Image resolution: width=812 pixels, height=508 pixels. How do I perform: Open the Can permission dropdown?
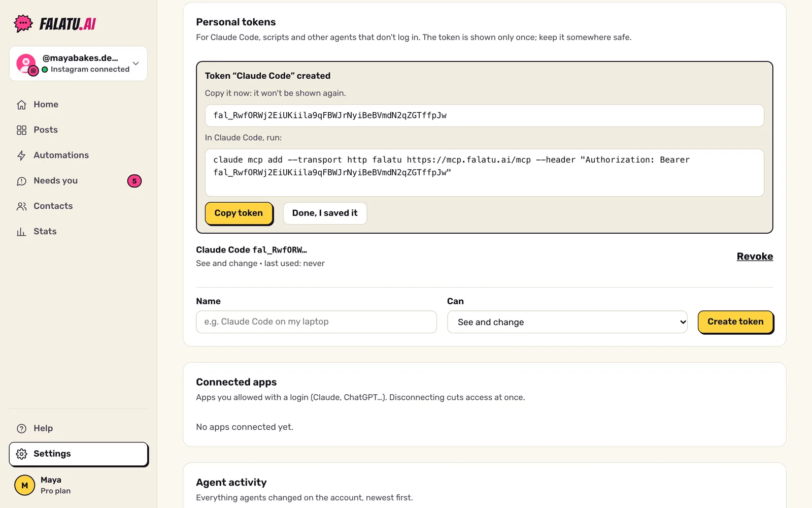(567, 322)
